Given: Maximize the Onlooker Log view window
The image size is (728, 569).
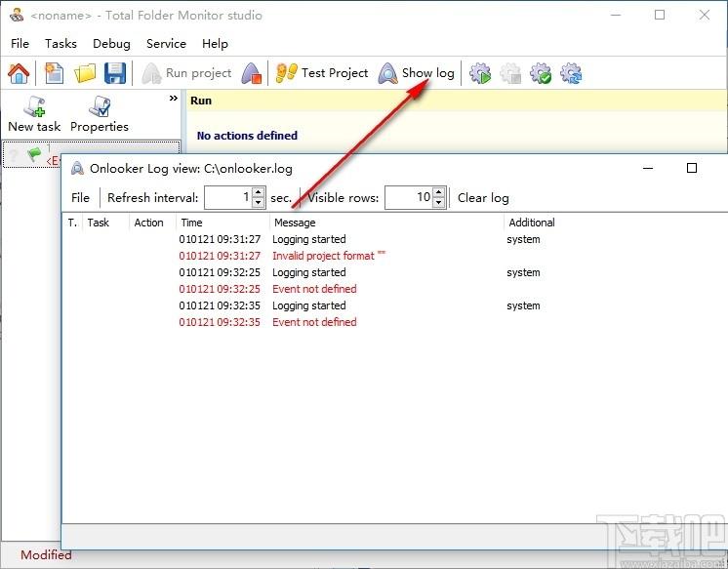Looking at the screenshot, I should pyautogui.click(x=692, y=168).
